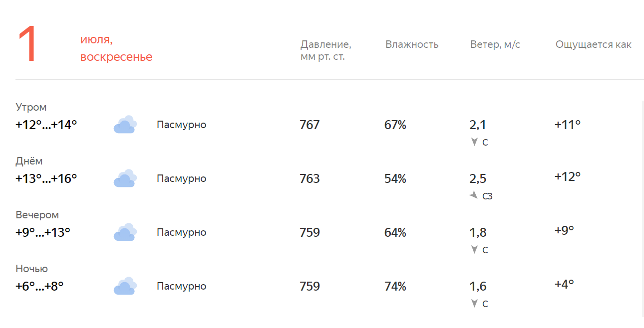This screenshot has height=328, width=644.
Task: Click the Ветер, м/с column header
Action: pos(495,44)
